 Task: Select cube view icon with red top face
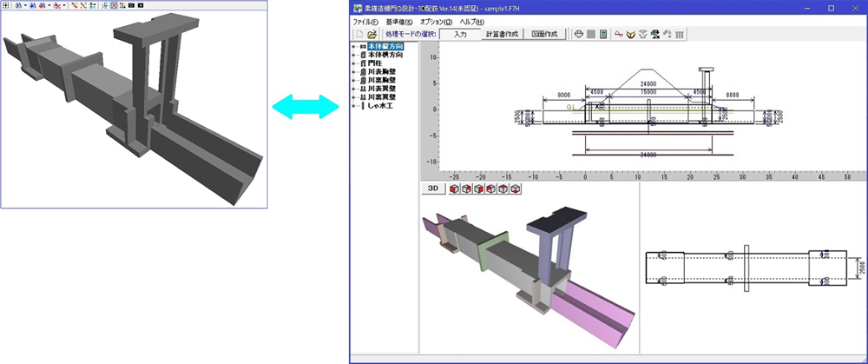coord(503,189)
